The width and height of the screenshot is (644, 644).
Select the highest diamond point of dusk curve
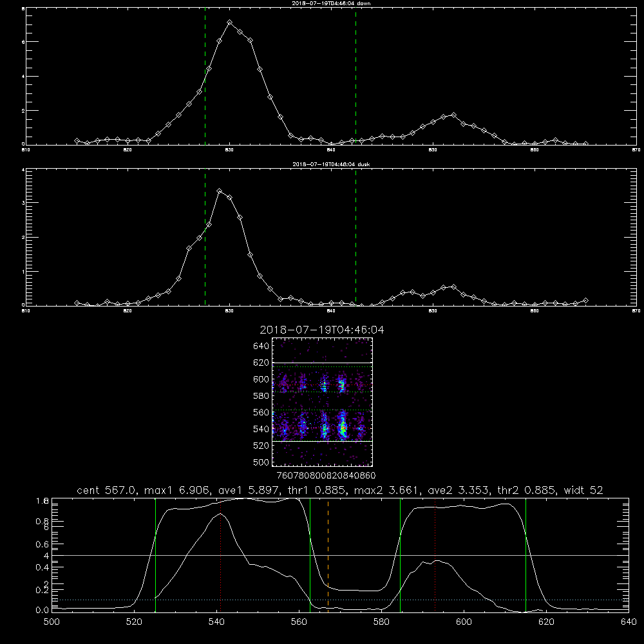(x=220, y=191)
